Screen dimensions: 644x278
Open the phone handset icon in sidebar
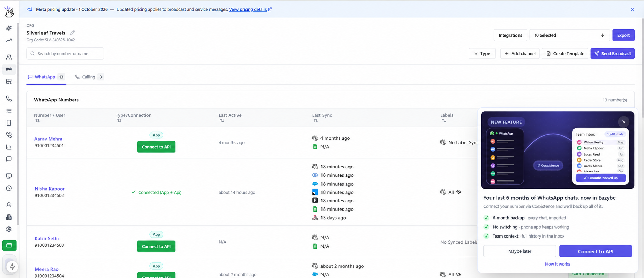(x=9, y=99)
